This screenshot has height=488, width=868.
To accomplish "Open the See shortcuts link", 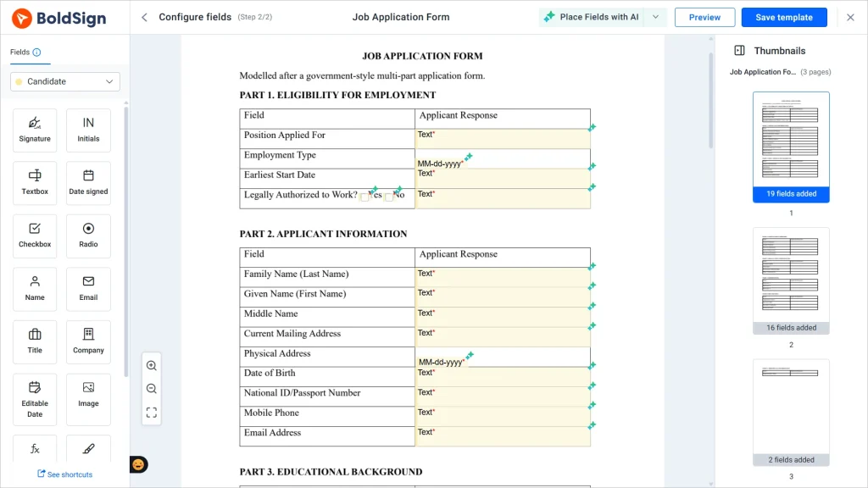I will point(65,474).
